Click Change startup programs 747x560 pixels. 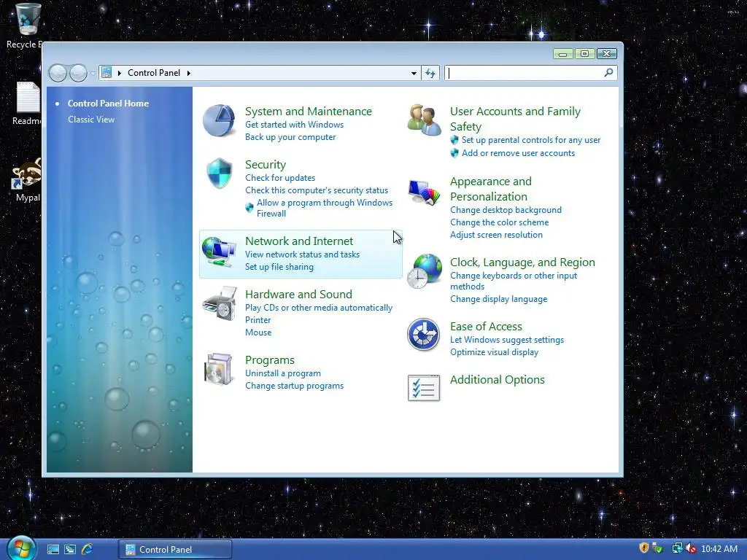point(294,386)
